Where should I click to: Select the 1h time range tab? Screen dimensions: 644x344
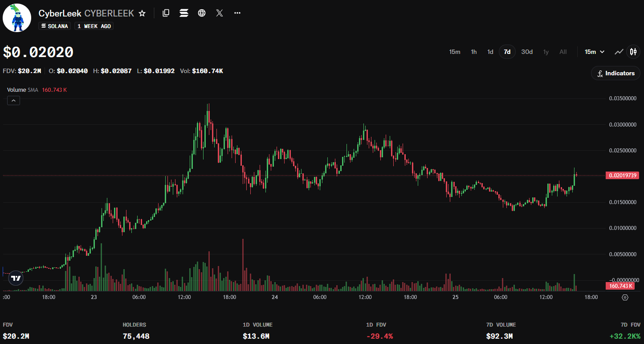474,52
